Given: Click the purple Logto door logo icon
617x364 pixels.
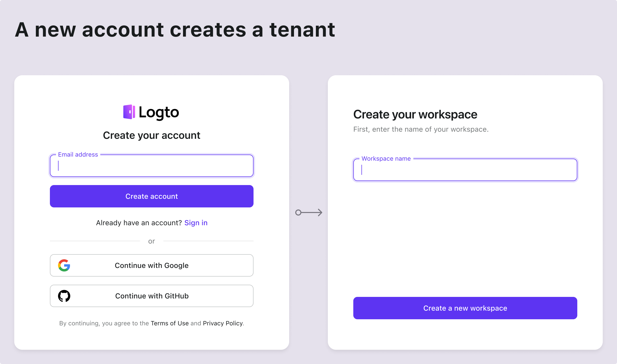Looking at the screenshot, I should pos(129,112).
